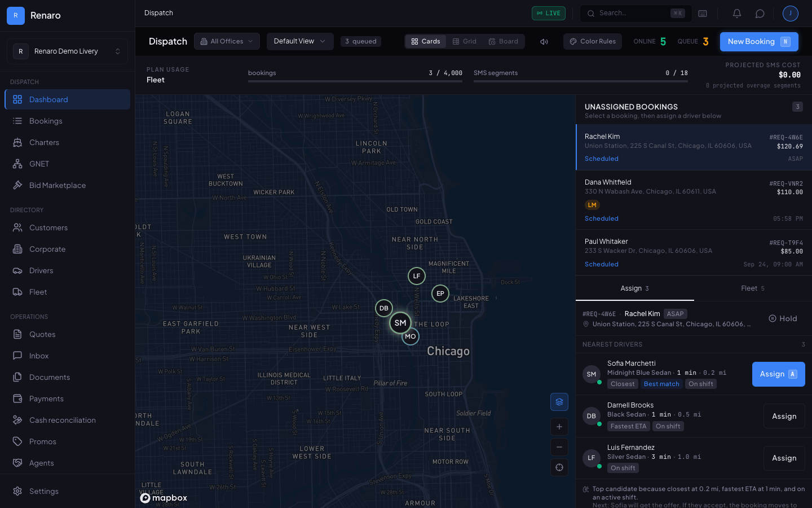Assign Luis Fernandez to the booking
812x508 pixels.
click(x=784, y=458)
